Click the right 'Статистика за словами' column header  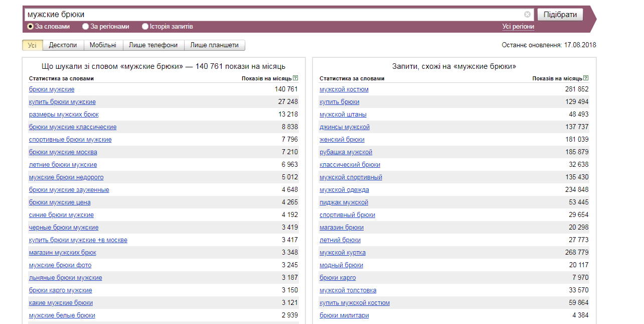352,78
